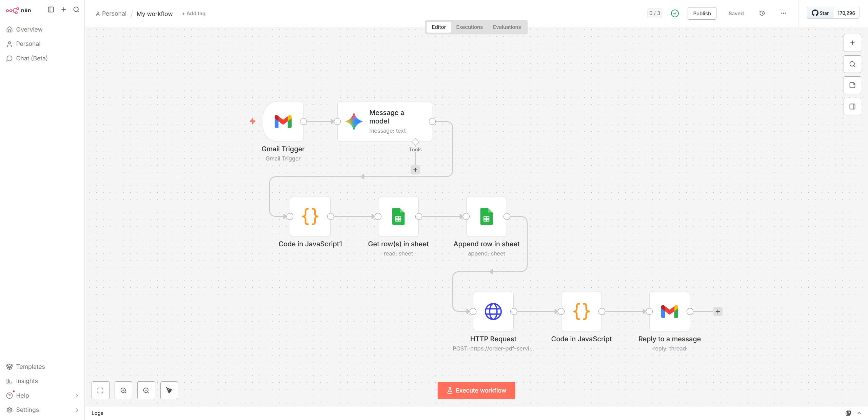Open workflow history clock icon
This screenshot has height=420, width=868.
click(x=762, y=13)
